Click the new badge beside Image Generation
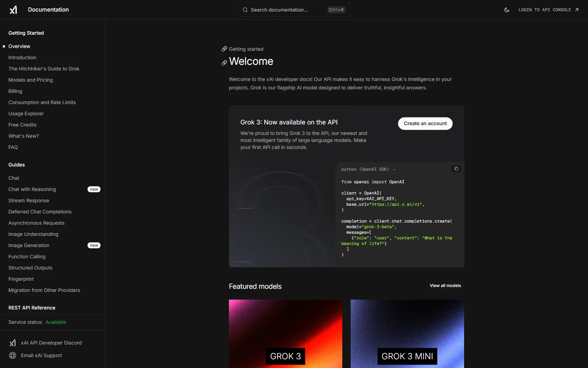Image resolution: width=588 pixels, height=368 pixels. [94, 245]
